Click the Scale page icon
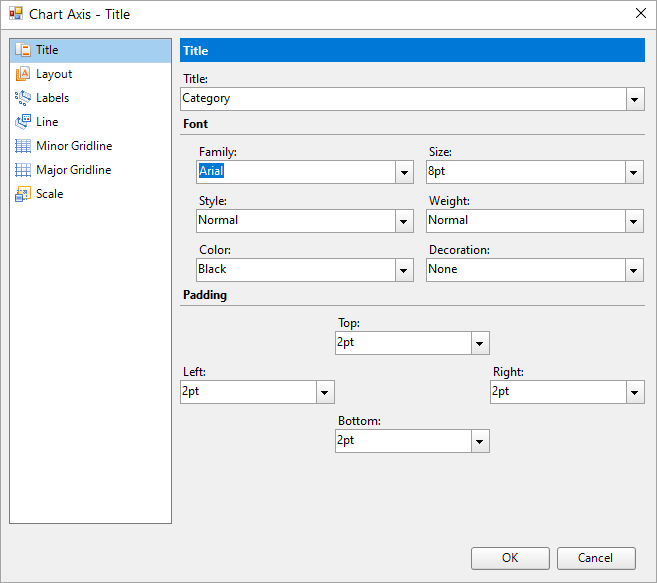This screenshot has height=583, width=657. click(23, 194)
